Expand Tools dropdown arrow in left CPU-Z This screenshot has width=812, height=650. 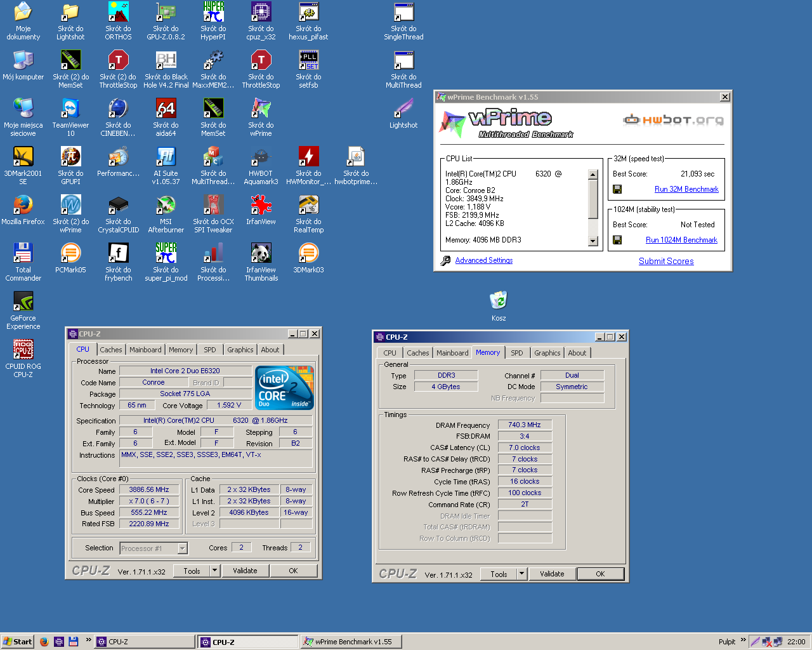214,571
